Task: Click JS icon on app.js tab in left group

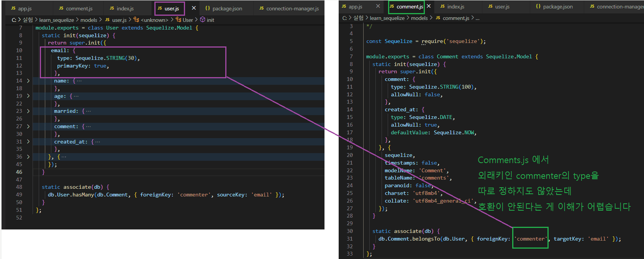Action: pos(13,8)
